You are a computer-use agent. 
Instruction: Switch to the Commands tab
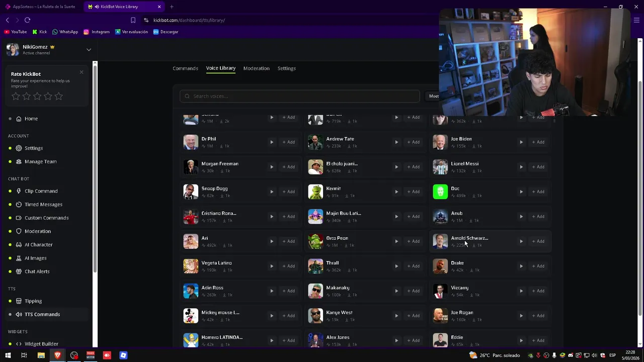pyautogui.click(x=185, y=68)
